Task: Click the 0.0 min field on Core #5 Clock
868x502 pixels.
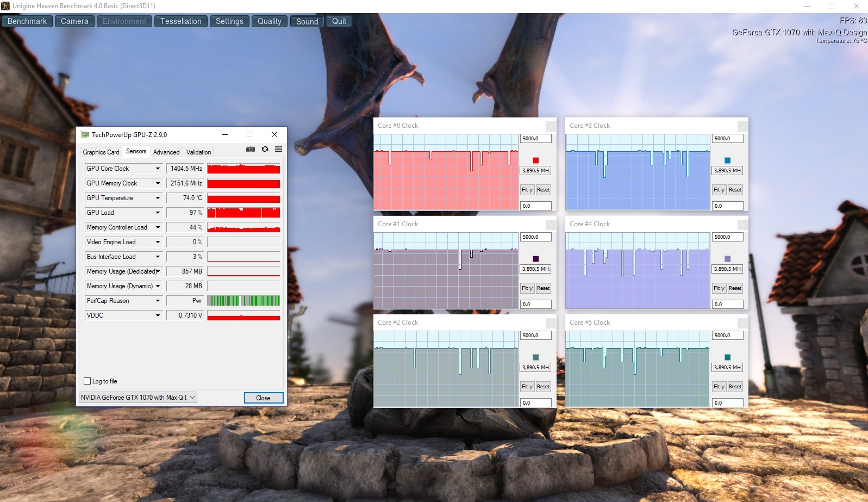Action: click(728, 403)
